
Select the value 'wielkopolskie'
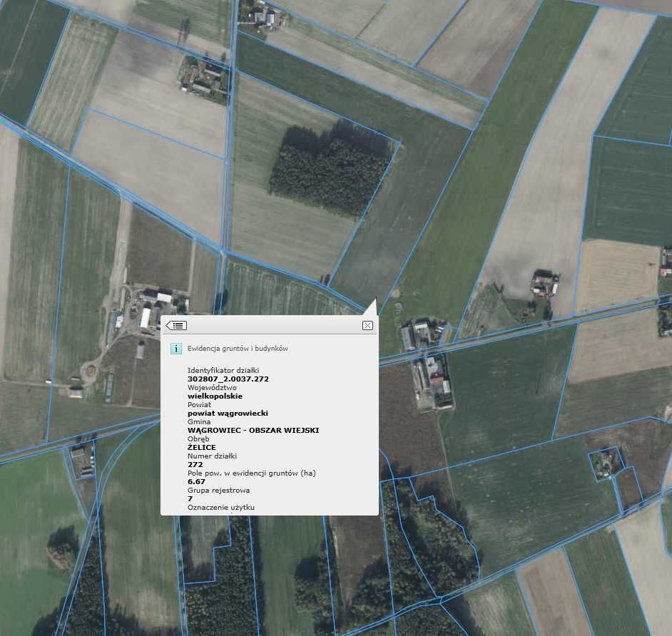click(x=215, y=396)
